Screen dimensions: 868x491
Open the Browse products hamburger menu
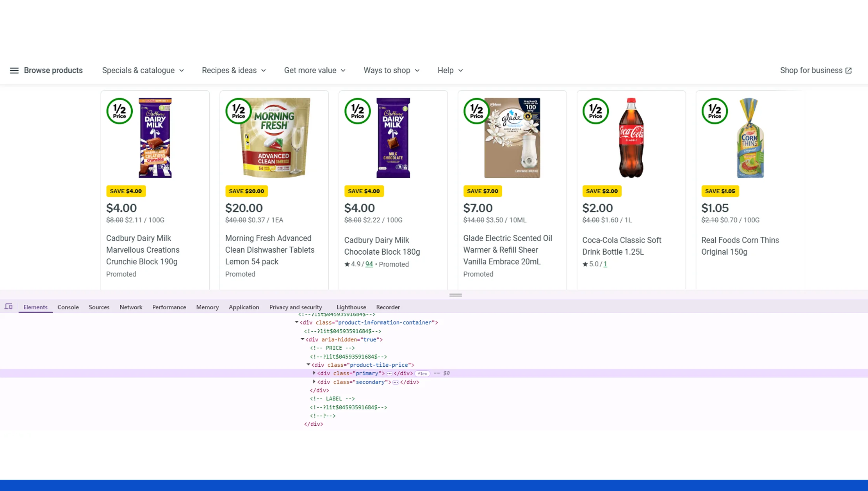tap(14, 70)
